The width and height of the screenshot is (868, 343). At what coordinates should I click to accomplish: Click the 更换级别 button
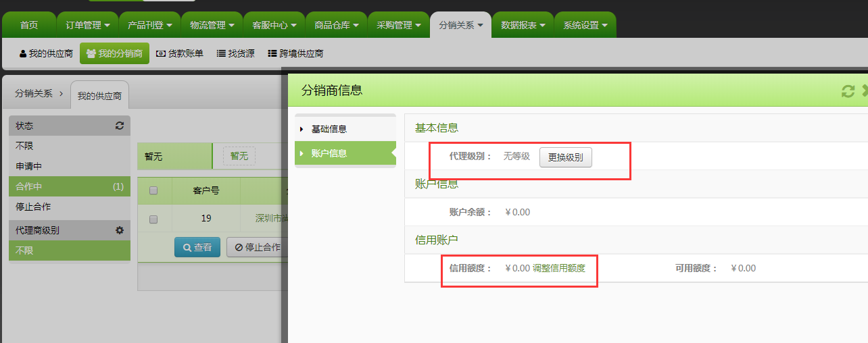[x=566, y=157]
